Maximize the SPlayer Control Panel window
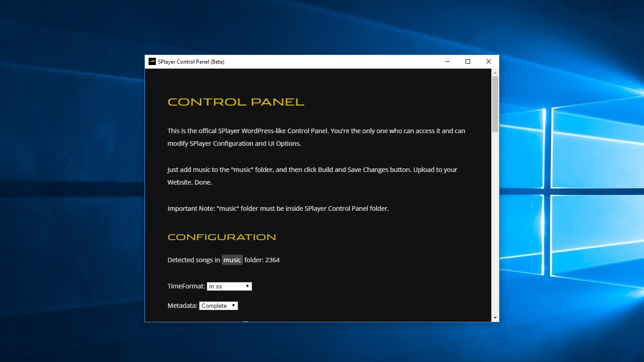Viewport: 644px width, 362px height. pyautogui.click(x=468, y=61)
